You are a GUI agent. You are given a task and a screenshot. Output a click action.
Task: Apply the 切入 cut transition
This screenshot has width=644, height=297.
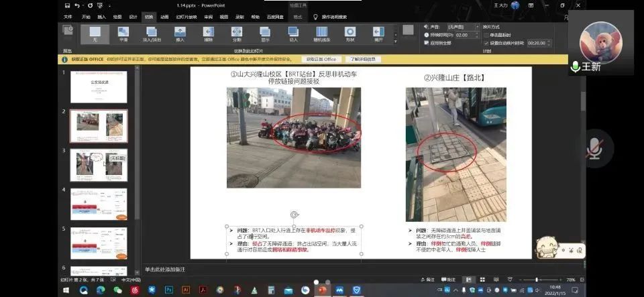click(x=293, y=34)
